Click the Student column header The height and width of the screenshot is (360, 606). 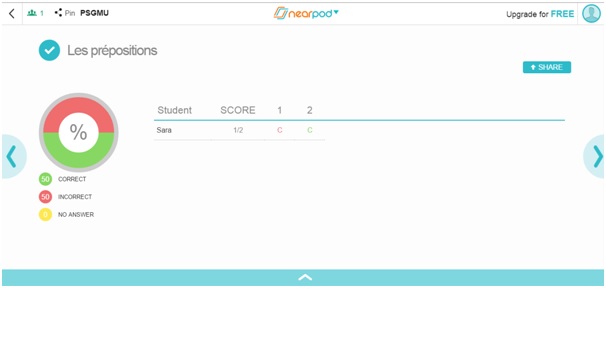point(174,110)
